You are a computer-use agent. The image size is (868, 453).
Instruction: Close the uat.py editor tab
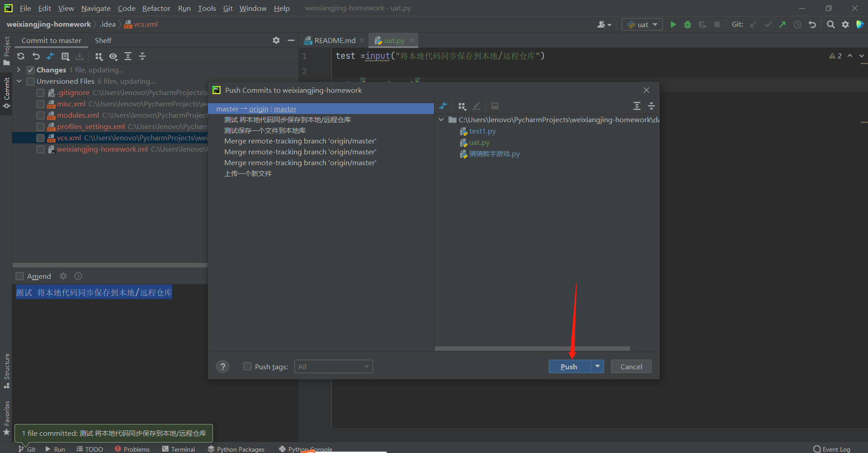tap(411, 40)
